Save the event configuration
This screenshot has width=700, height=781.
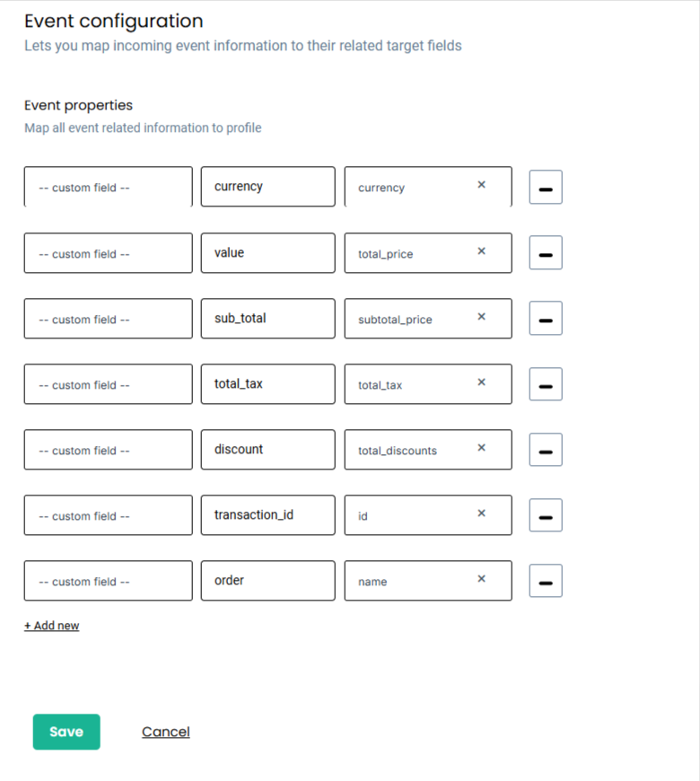[x=66, y=732]
